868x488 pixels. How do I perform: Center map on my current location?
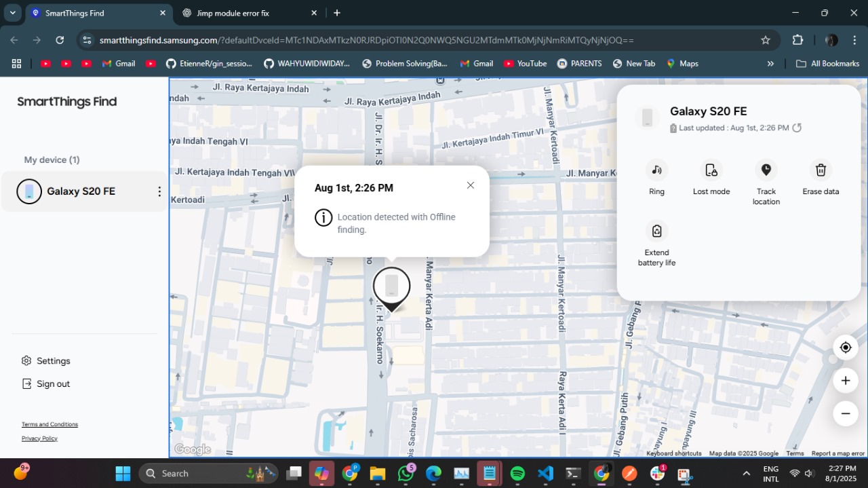845,348
